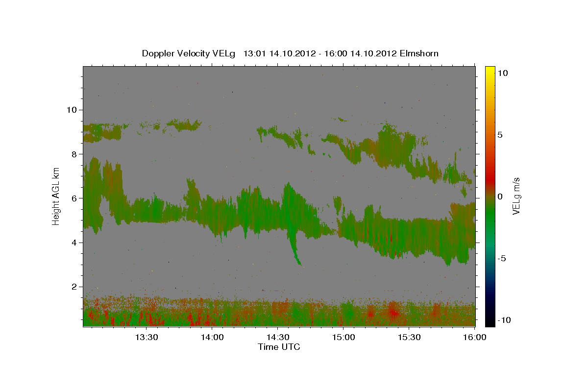Click the colorbar value label 0
The width and height of the screenshot is (588, 392).
click(x=500, y=196)
